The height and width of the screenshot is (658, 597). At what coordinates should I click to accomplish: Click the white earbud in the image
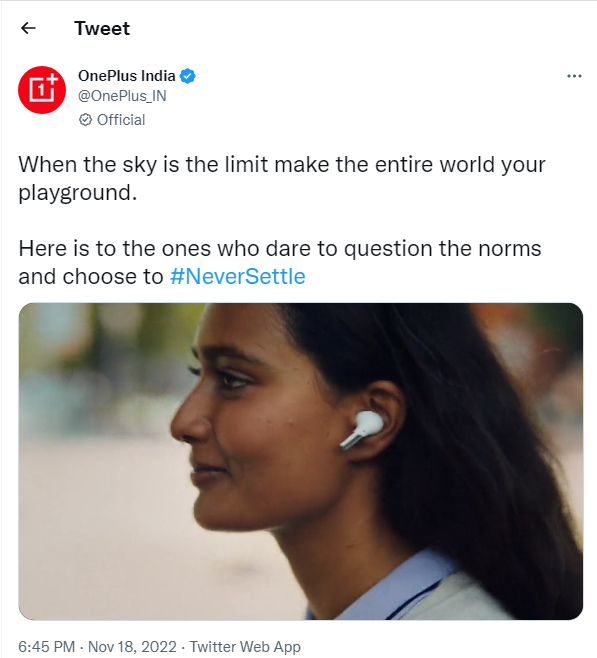362,430
